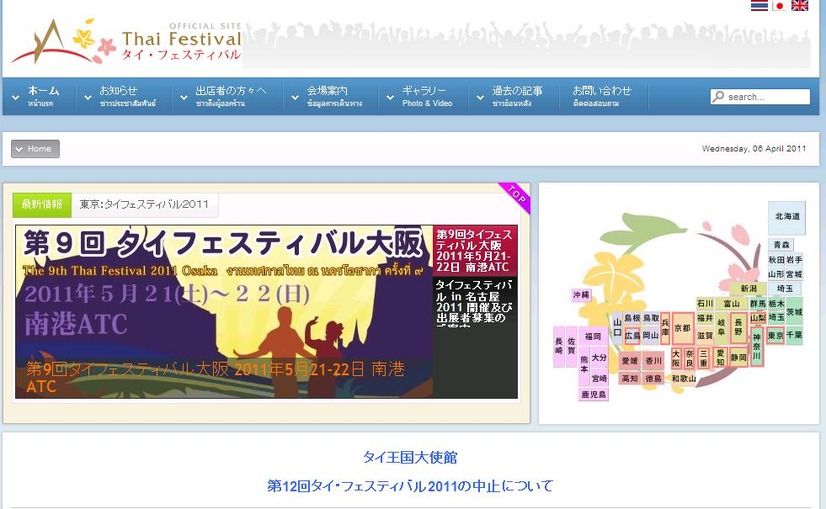Open the お問い合わせ contact item

(602, 96)
